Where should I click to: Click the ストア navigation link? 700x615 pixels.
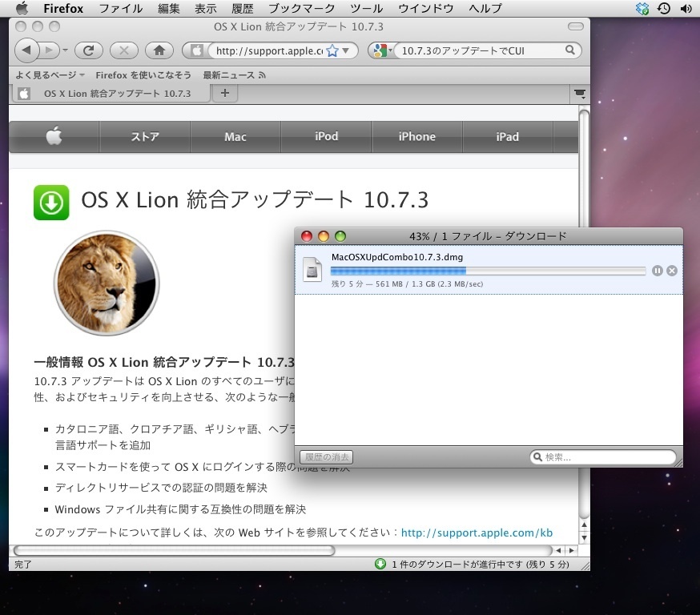pyautogui.click(x=145, y=137)
